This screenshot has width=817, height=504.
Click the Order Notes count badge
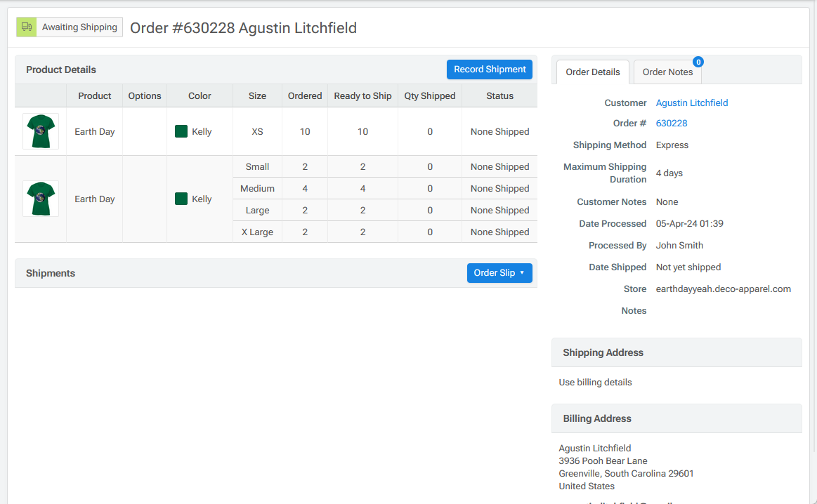698,62
